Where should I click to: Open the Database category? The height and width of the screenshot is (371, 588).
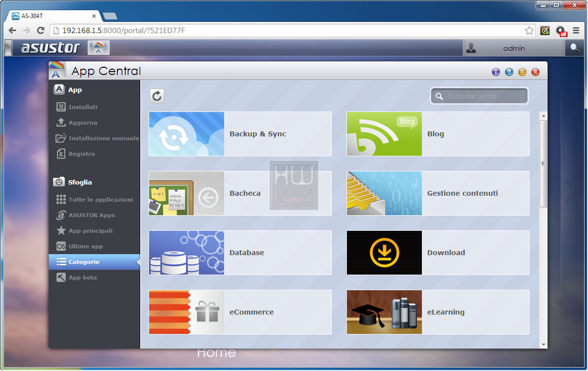coord(240,253)
